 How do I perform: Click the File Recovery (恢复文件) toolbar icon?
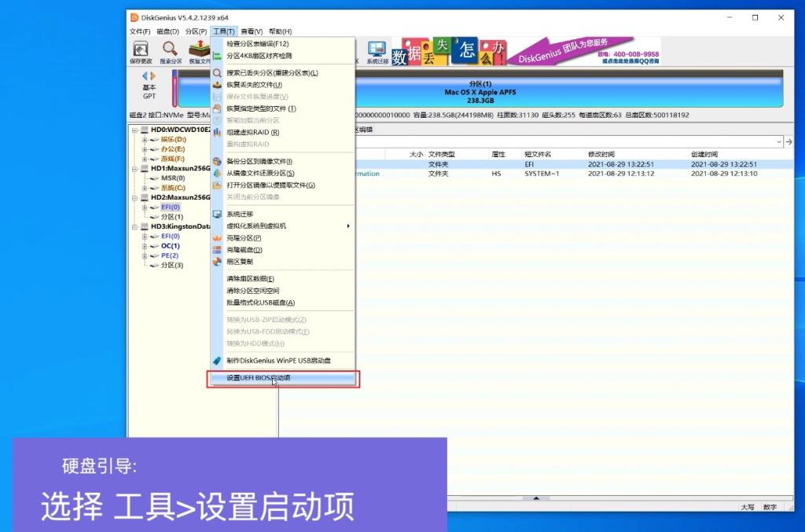[199, 50]
